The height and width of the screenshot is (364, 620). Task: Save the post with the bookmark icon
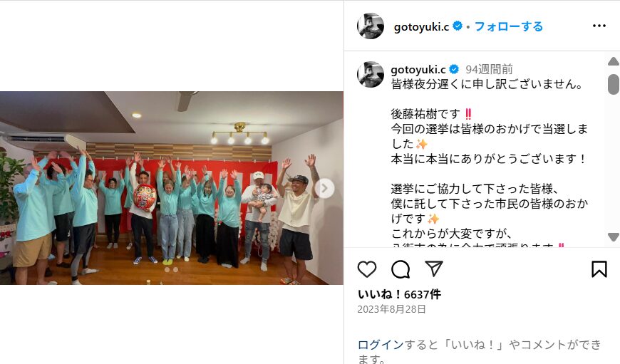coord(599,269)
